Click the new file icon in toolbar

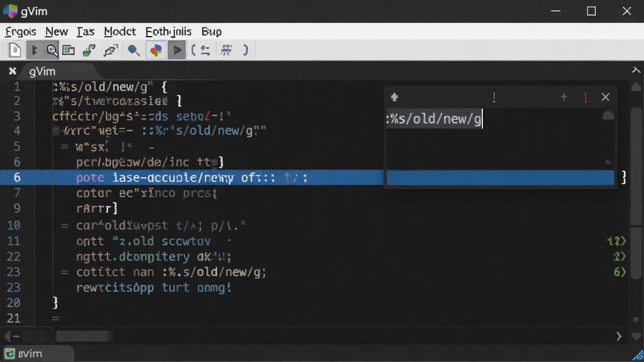(x=15, y=50)
